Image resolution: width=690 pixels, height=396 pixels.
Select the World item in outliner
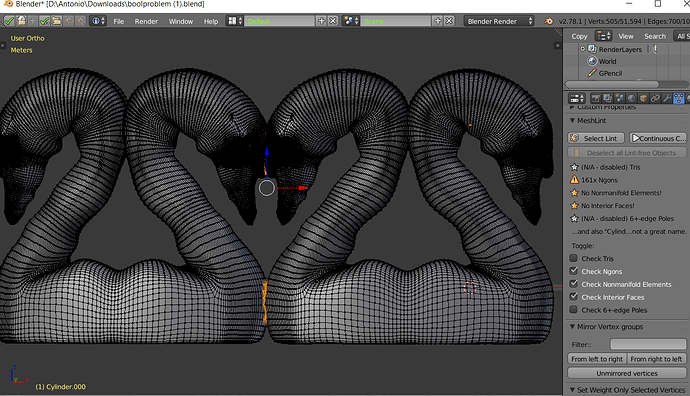(607, 61)
